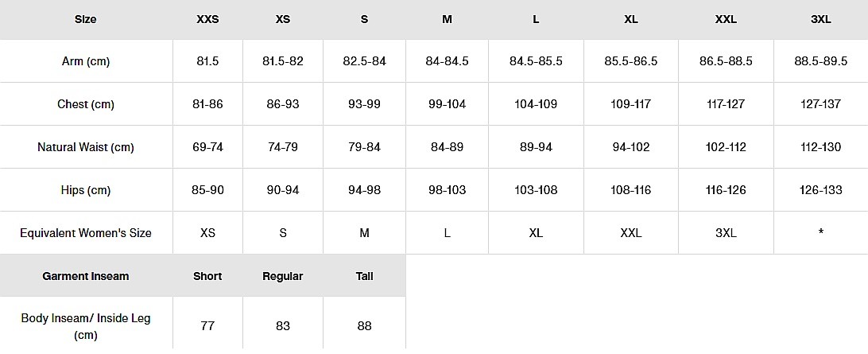
Task: Select the 85.5-86.5 arm measurement cell
Action: 631,61
